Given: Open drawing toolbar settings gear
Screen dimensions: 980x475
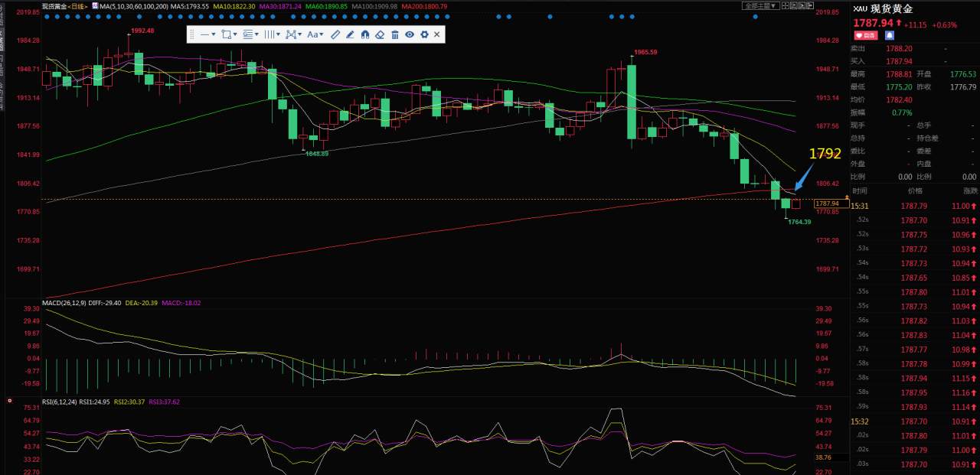Looking at the screenshot, I should pos(424,34).
